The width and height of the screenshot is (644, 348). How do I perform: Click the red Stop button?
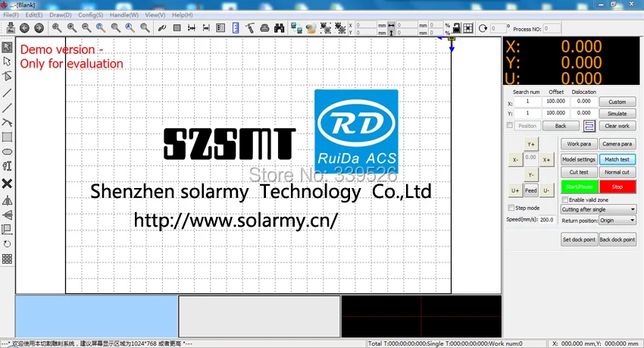tap(617, 187)
